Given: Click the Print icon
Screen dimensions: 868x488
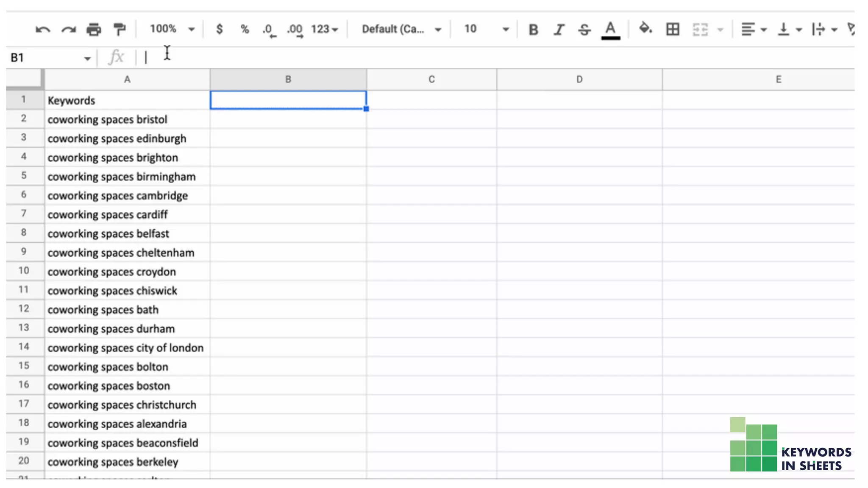Looking at the screenshot, I should click(x=94, y=29).
